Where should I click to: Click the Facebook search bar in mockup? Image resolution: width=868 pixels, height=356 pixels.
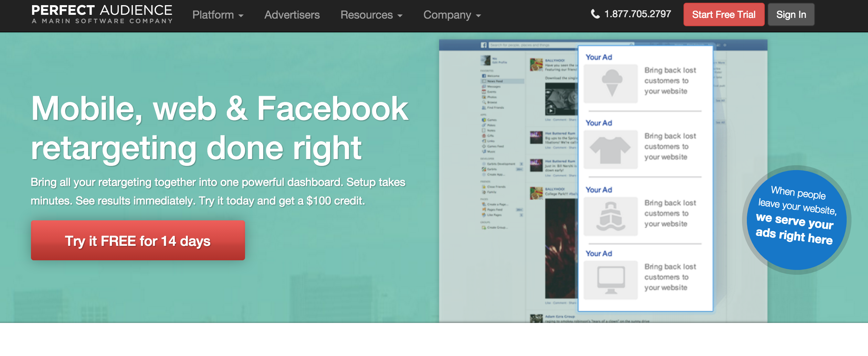(x=561, y=45)
